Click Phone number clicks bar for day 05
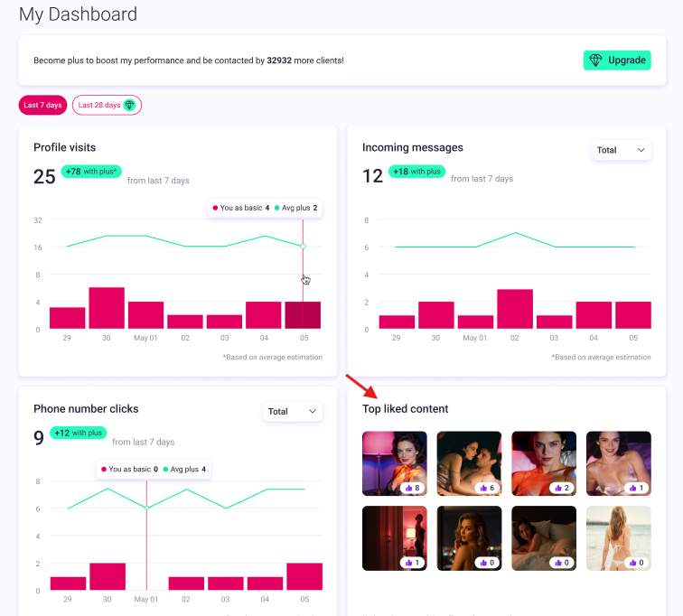The height and width of the screenshot is (616, 683). 304,576
